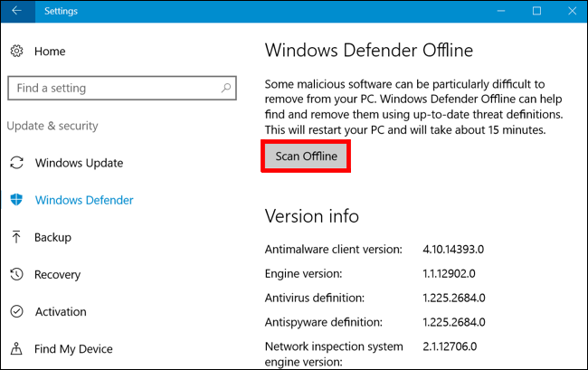Screen dimensions: 588x370
Task: Minimize the Settings window
Action: (501, 11)
